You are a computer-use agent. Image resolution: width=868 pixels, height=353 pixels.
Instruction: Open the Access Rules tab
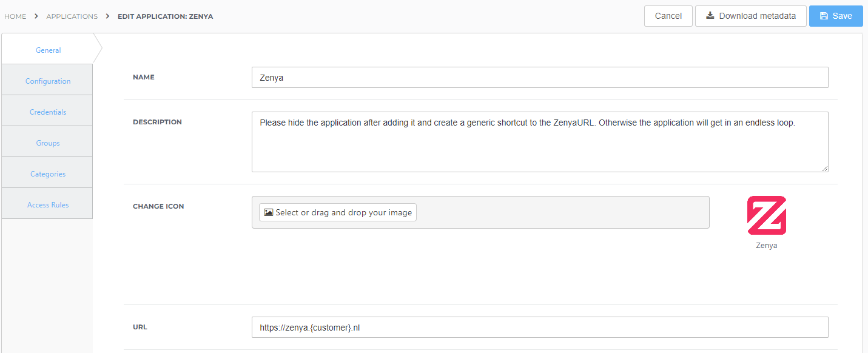[x=48, y=205]
